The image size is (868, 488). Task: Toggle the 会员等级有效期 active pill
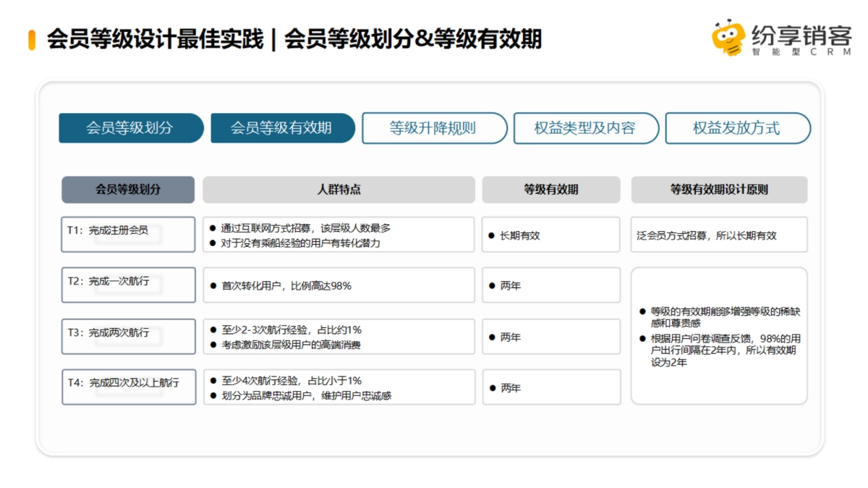tap(281, 128)
